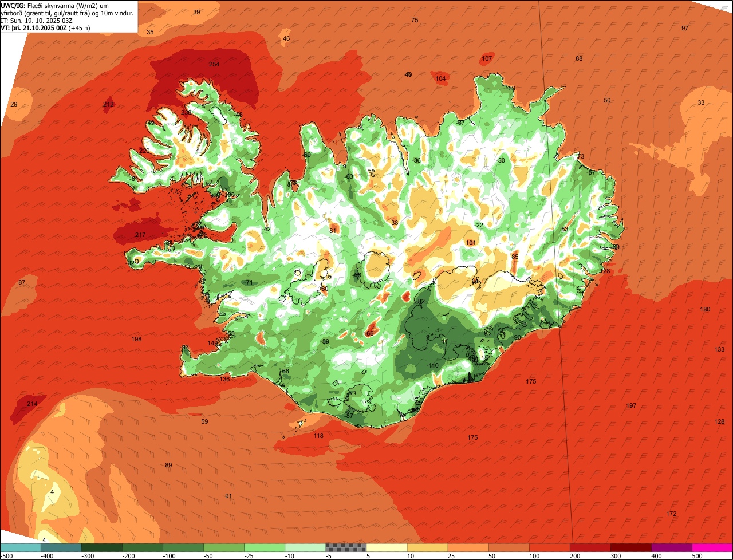Click the '136' value near the coast
733x560 pixels.
[225, 379]
